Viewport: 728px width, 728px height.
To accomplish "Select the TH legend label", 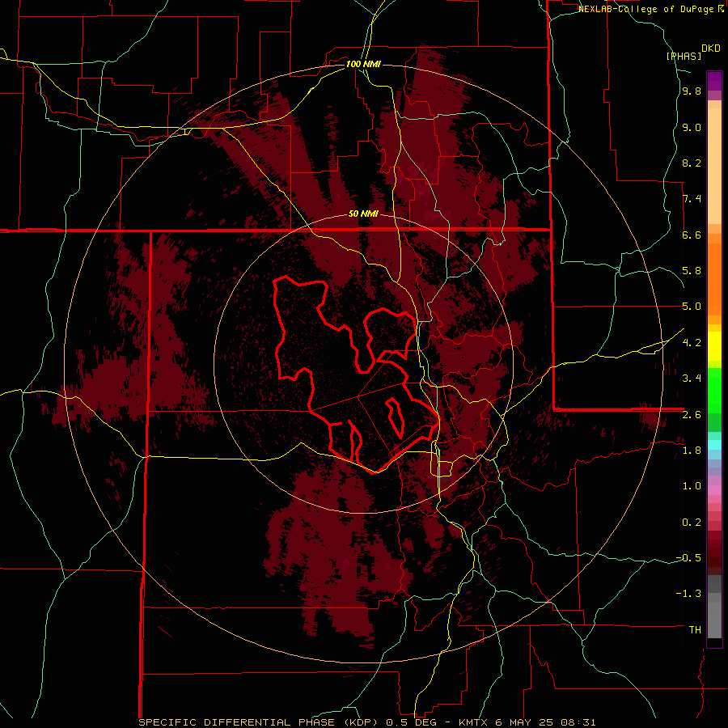I will [695, 630].
